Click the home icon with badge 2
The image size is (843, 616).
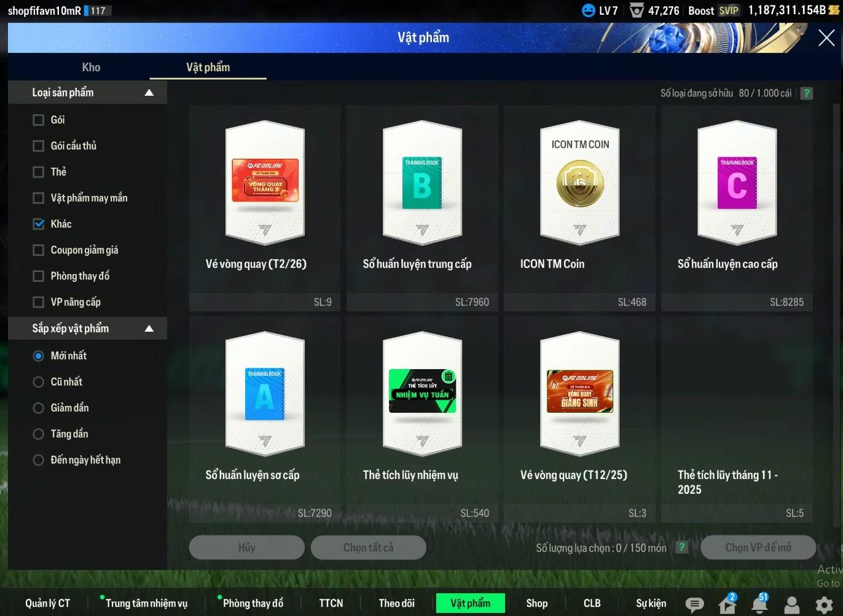point(727,605)
